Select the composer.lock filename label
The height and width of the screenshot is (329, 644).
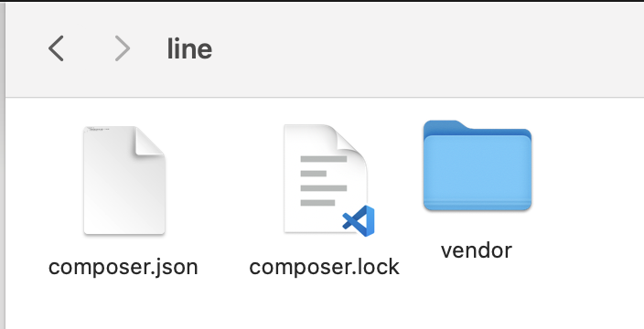(325, 267)
